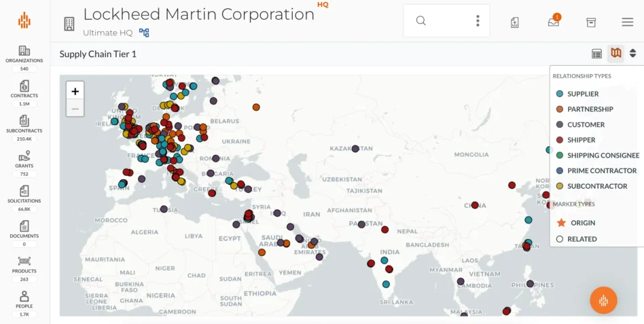Click the archive box icon
The height and width of the screenshot is (324, 644).
(591, 22)
